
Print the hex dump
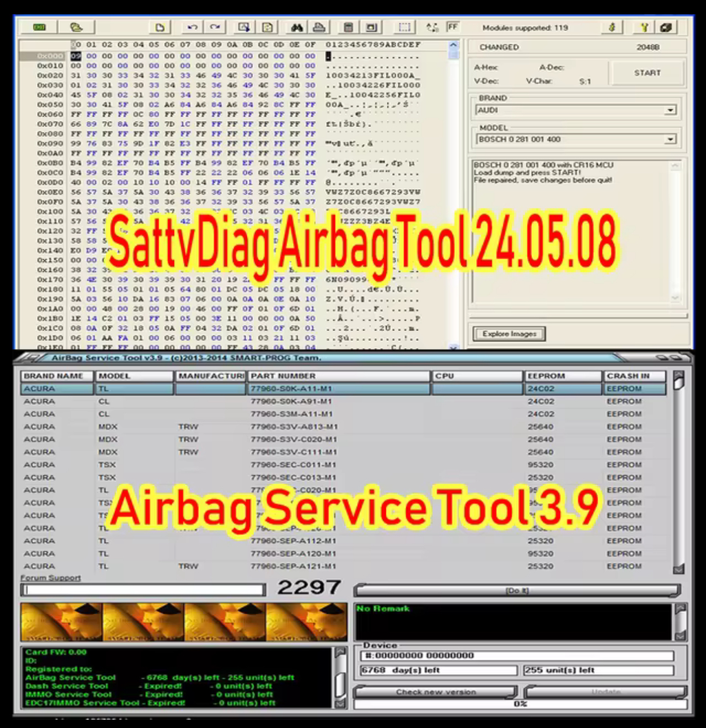pyautogui.click(x=319, y=27)
